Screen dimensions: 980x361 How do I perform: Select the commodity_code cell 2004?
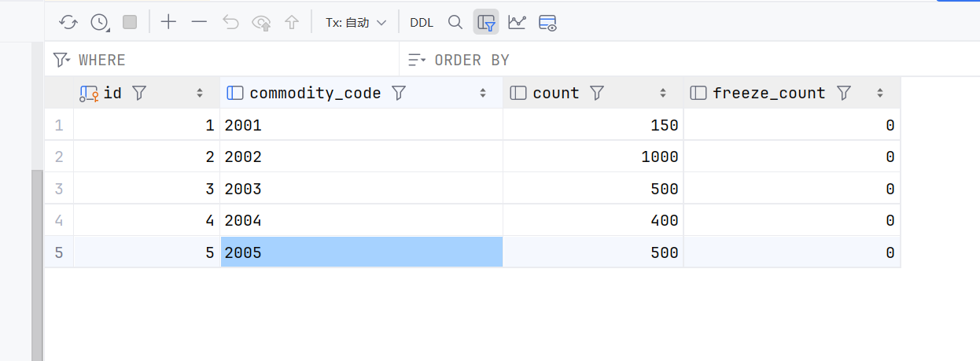click(x=361, y=221)
